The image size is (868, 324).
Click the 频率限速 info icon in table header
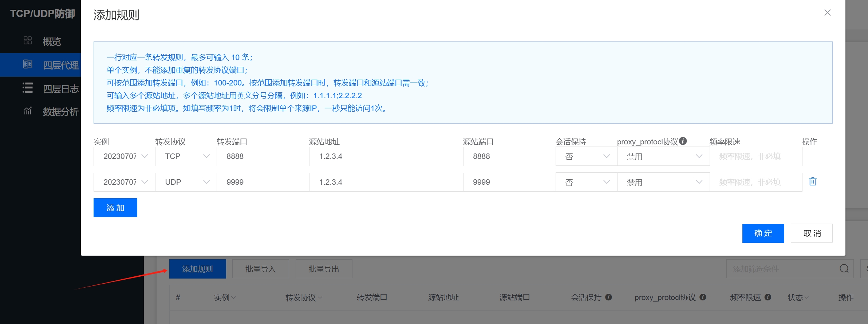768,297
